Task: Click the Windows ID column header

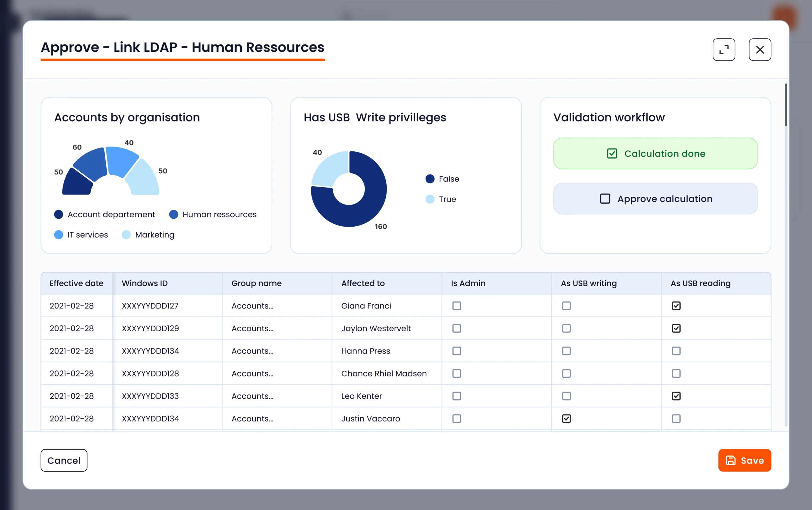Action: pyautogui.click(x=145, y=283)
